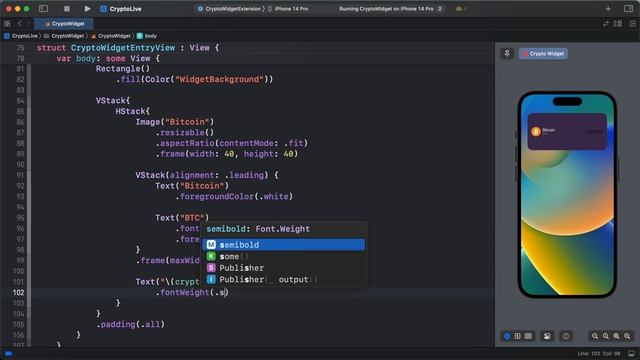Screen dimensions: 640x360
Task: Zoom in the preview canvas
Action: click(x=627, y=336)
